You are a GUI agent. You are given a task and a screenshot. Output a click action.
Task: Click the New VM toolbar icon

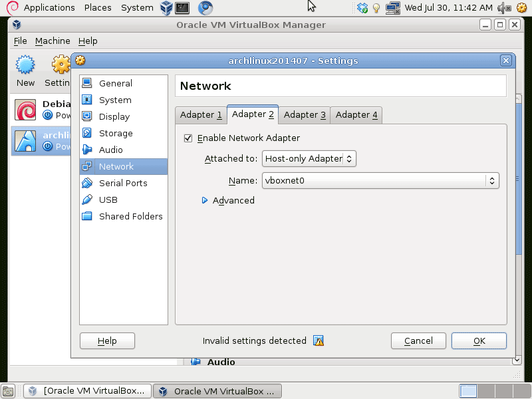(x=25, y=64)
